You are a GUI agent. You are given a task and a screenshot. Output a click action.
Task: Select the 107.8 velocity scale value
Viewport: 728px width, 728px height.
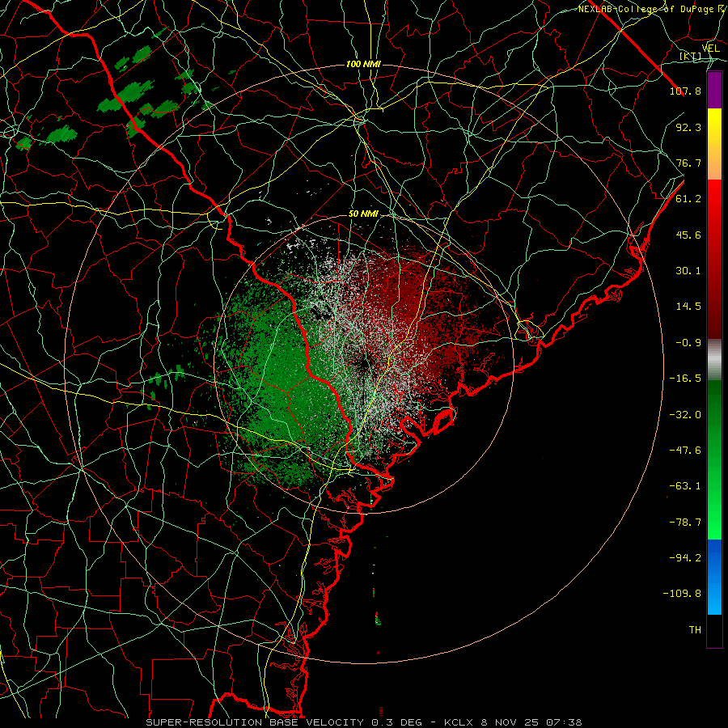click(x=685, y=91)
